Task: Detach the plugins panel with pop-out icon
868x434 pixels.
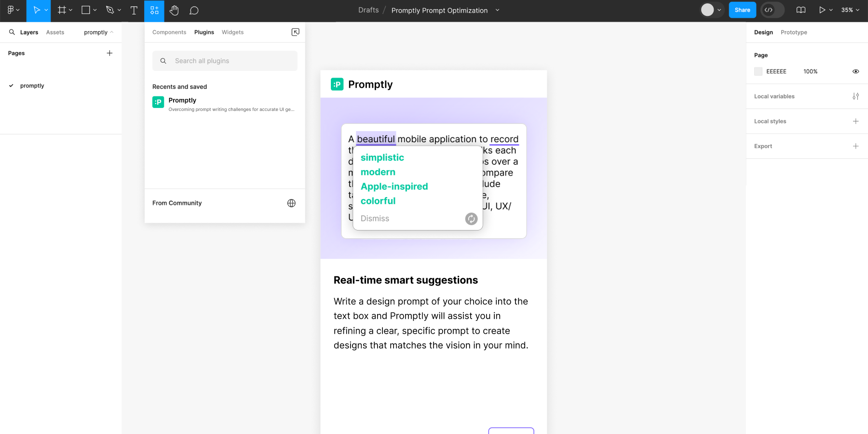Action: coord(296,32)
